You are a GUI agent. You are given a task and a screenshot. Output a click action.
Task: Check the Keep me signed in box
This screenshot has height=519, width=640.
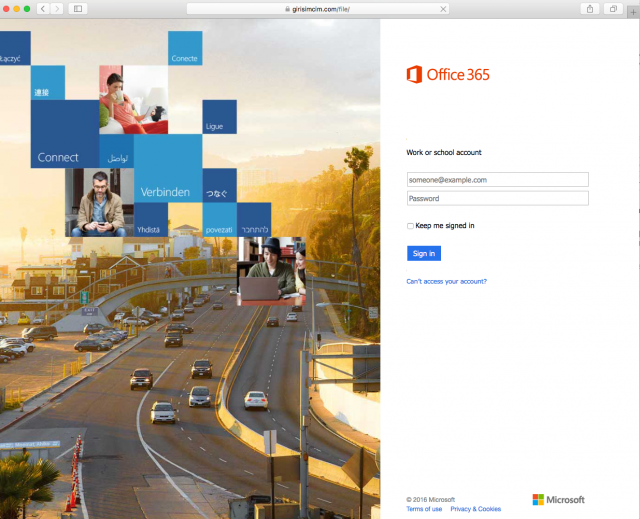coord(410,226)
